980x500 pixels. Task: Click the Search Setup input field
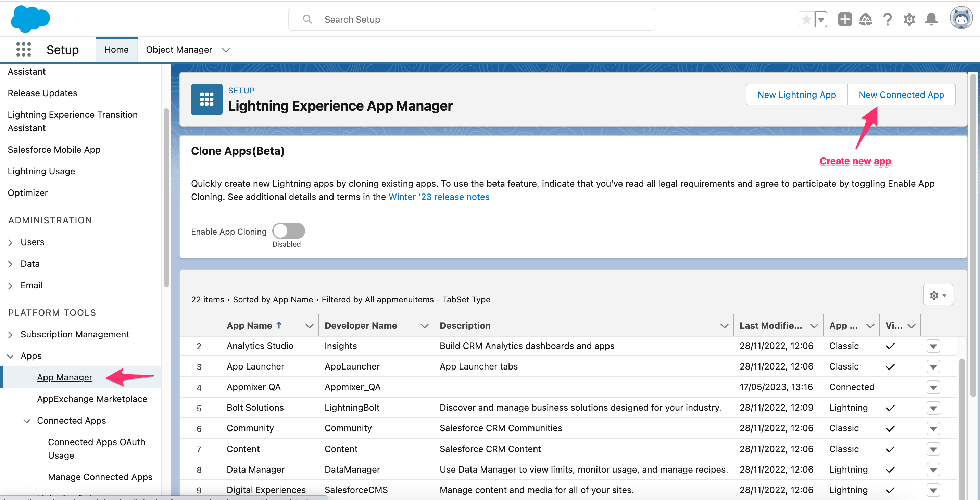point(472,20)
